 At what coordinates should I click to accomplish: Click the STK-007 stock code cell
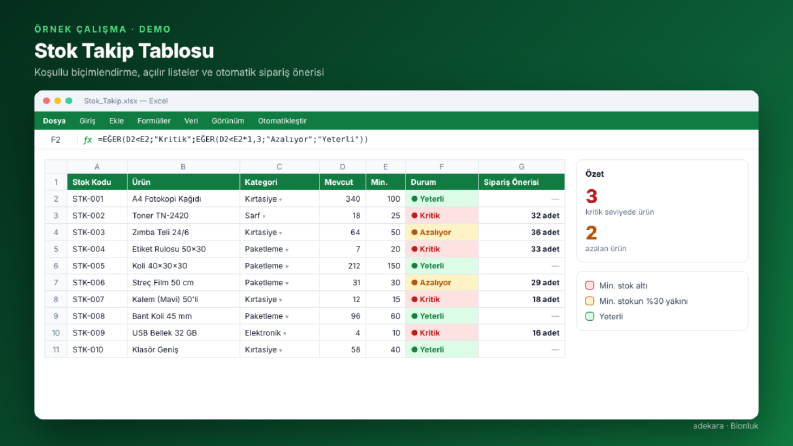pos(97,299)
